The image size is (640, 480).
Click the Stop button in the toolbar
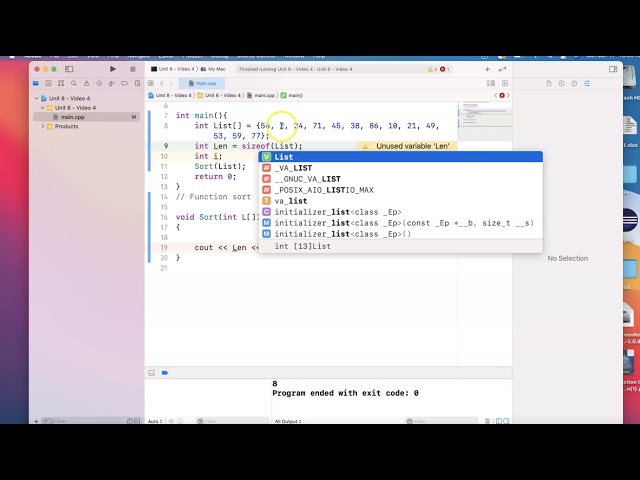(132, 69)
